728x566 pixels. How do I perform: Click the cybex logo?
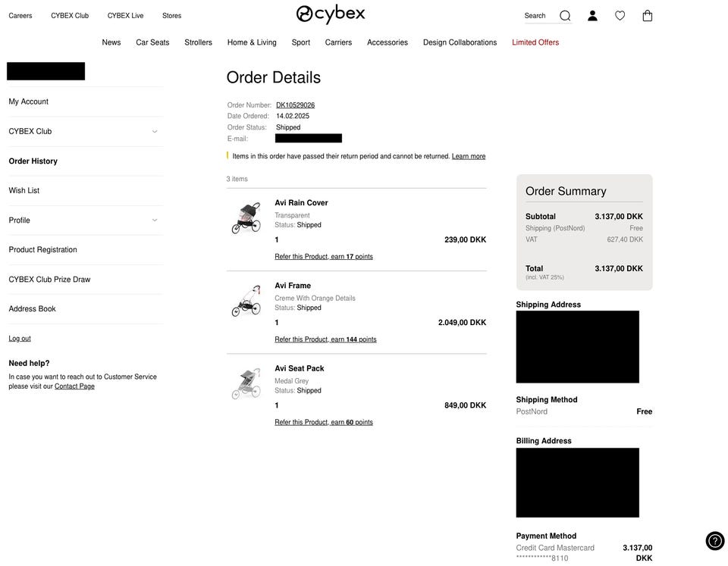click(331, 14)
